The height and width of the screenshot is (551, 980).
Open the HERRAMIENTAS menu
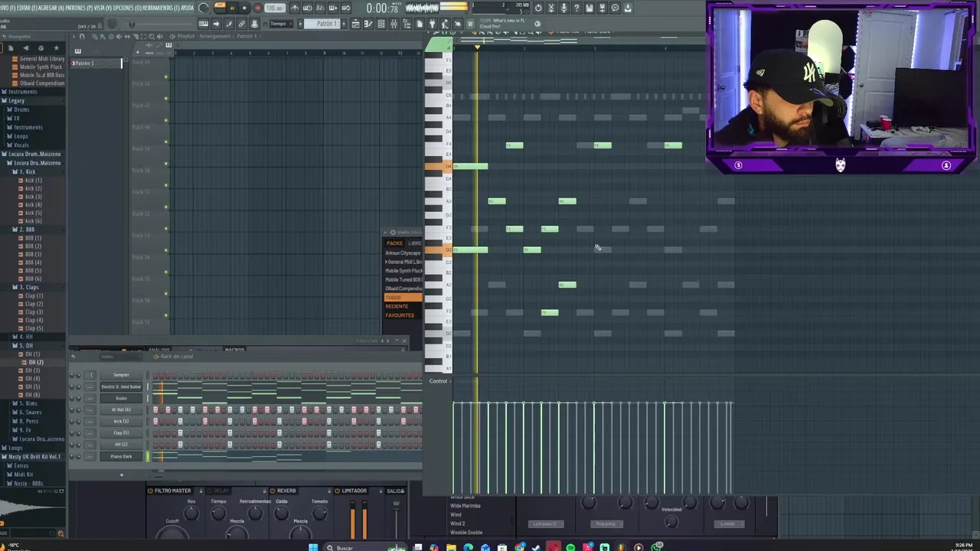162,8
